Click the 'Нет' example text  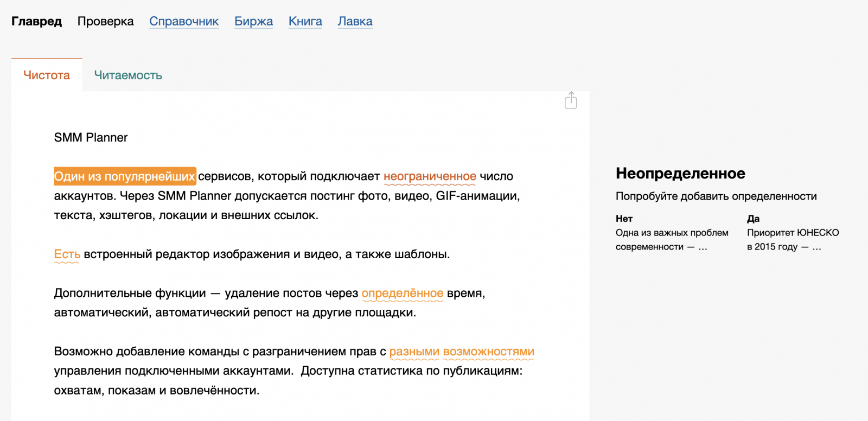tap(672, 239)
